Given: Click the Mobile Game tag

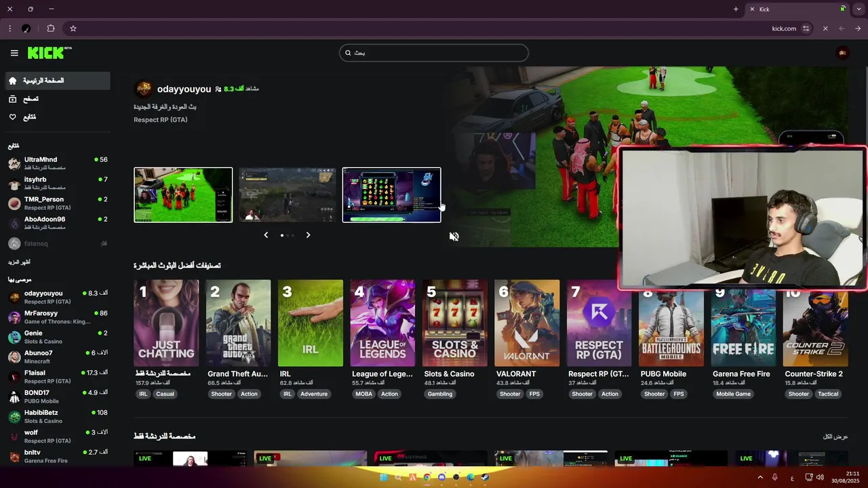Looking at the screenshot, I should click(734, 394).
